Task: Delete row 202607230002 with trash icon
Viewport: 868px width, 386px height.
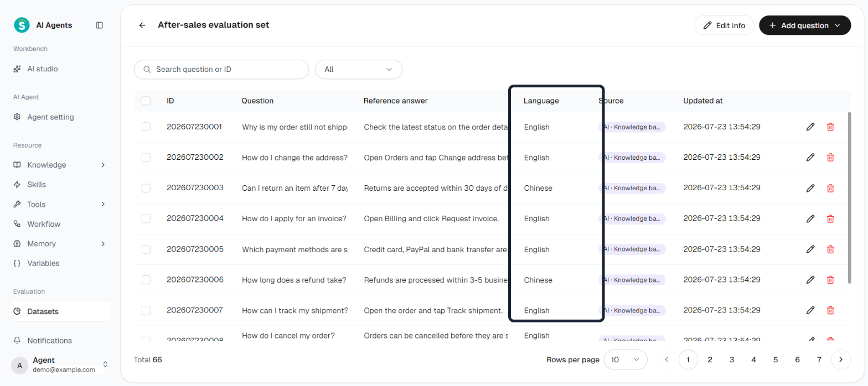Action: coord(830,158)
